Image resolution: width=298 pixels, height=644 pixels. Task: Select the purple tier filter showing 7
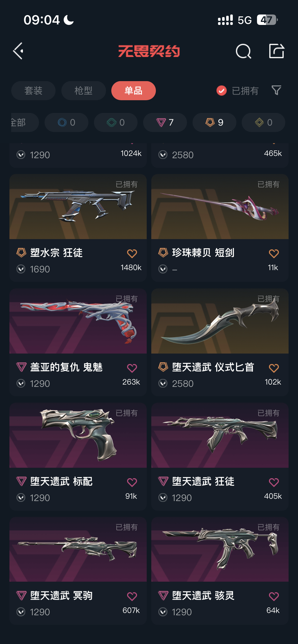pos(165,122)
